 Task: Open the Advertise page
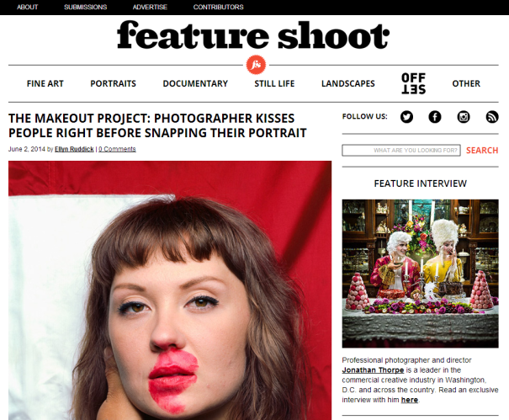pos(150,7)
